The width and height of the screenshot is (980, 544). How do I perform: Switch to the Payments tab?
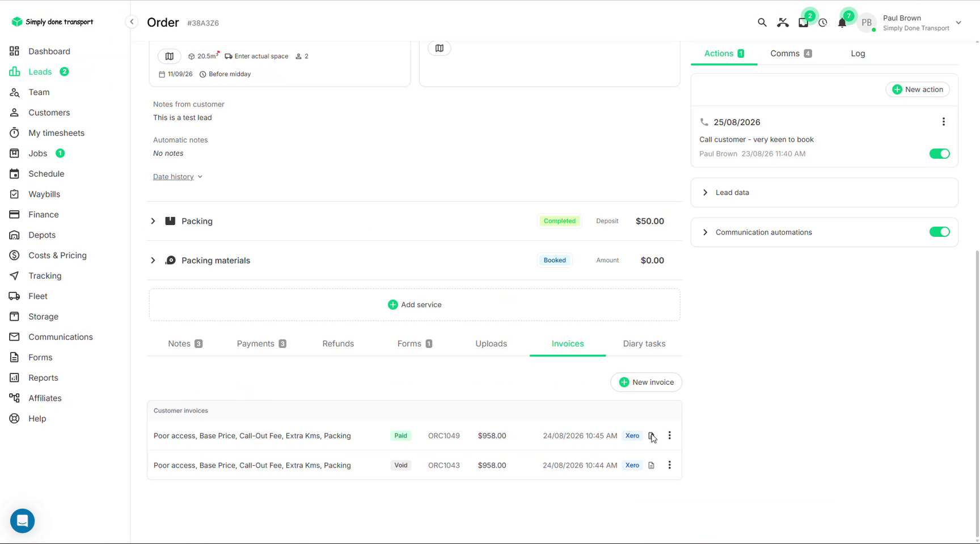(261, 343)
